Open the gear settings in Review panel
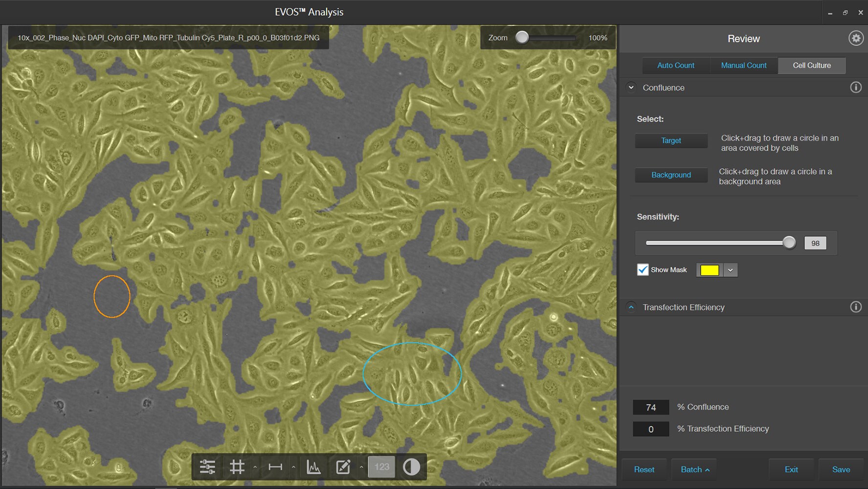The image size is (868, 489). tap(855, 38)
